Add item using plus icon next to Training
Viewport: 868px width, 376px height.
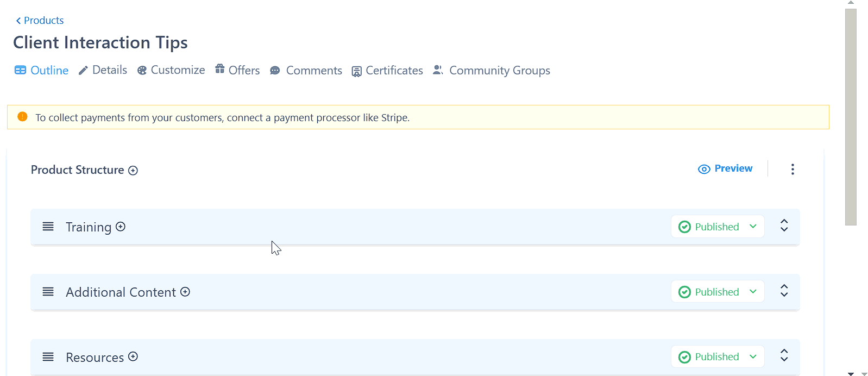click(x=121, y=227)
